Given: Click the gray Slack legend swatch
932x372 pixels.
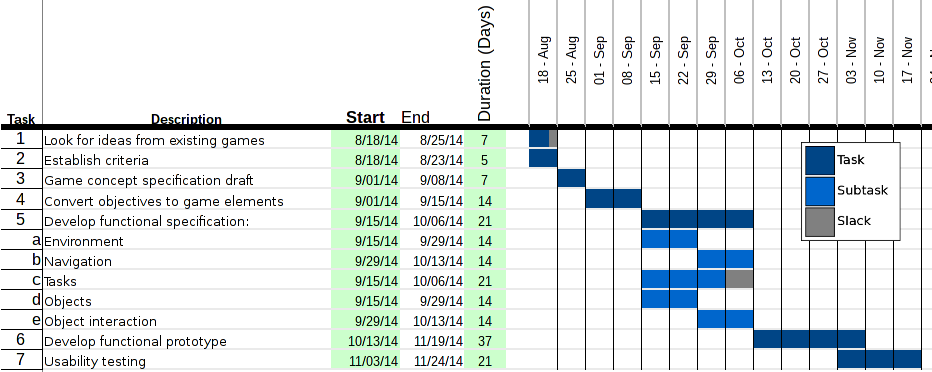Looking at the screenshot, I should coord(820,222).
